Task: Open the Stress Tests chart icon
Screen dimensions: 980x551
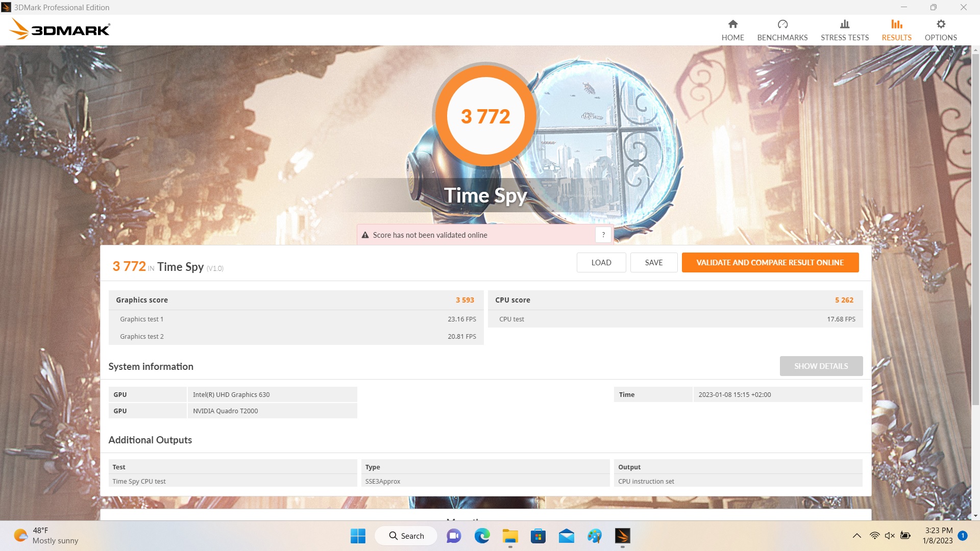Action: click(x=844, y=24)
